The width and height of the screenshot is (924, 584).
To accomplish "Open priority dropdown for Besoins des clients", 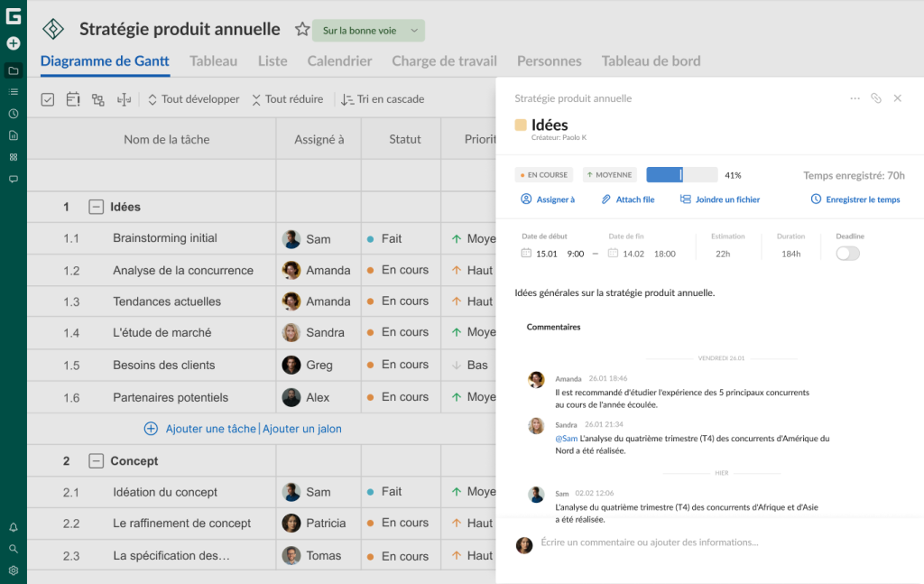I will (468, 365).
